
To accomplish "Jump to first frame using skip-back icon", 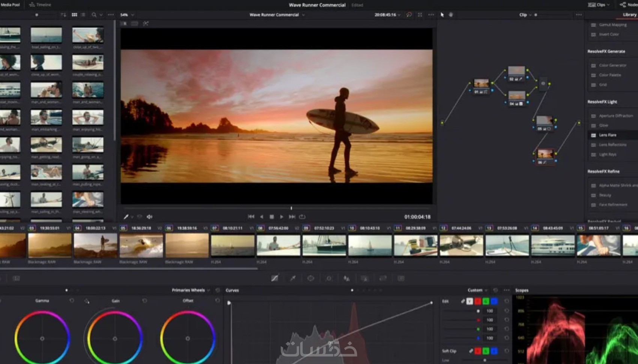I will coord(251,217).
